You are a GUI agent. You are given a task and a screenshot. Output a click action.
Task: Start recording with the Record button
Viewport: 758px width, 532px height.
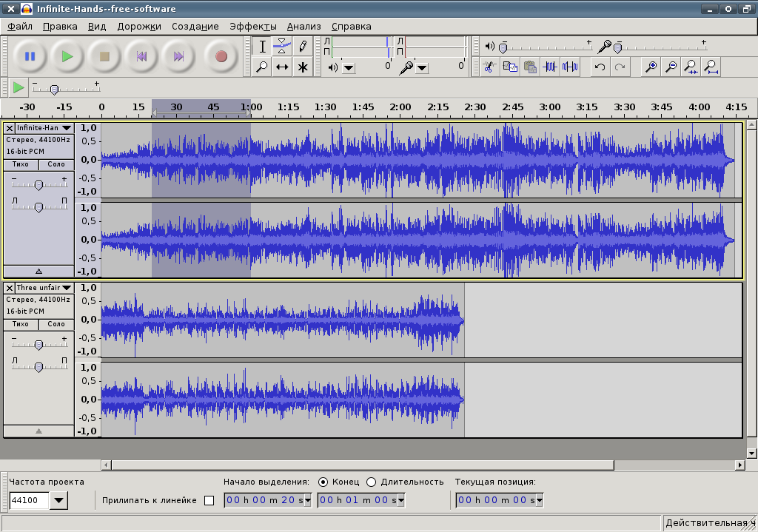point(221,56)
